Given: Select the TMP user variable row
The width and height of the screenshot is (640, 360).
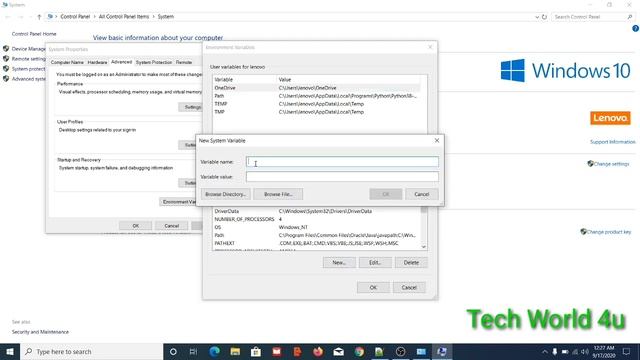Looking at the screenshot, I should 316,112.
